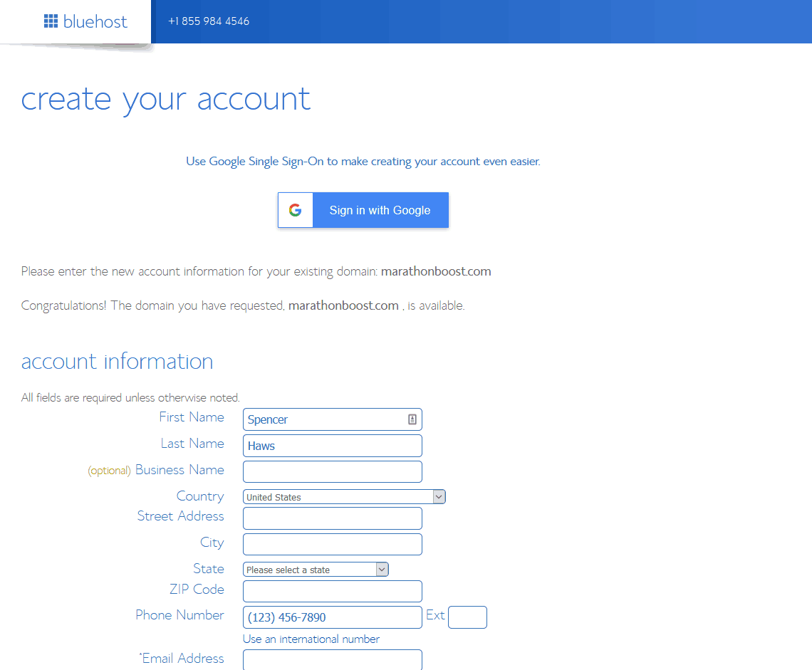Click the autofill contact icon in First Name
812x670 pixels.
(x=412, y=419)
